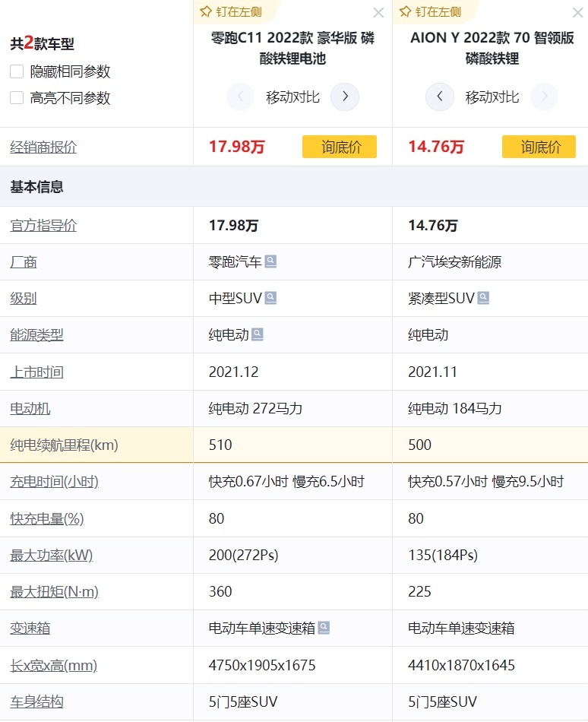Open info icon beside 零跑C11 电动车单速变速箱
Viewport: 588px width, 722px height.
[x=324, y=627]
